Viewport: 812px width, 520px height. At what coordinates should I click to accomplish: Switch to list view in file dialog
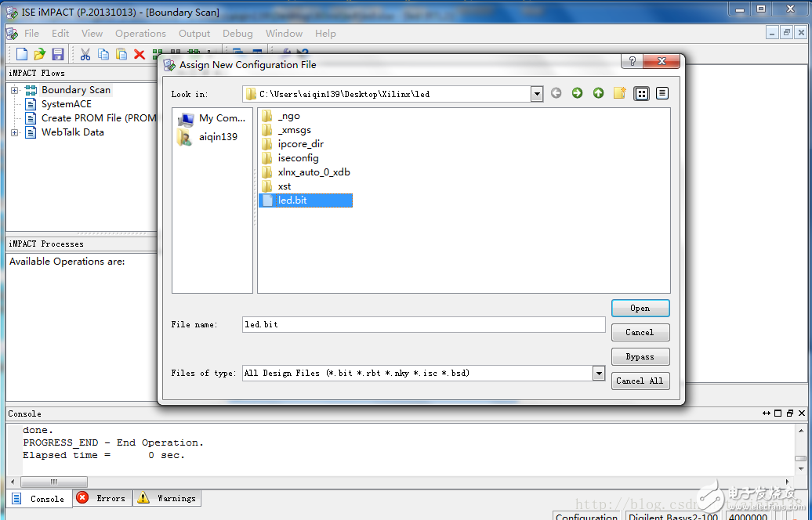pyautogui.click(x=641, y=93)
